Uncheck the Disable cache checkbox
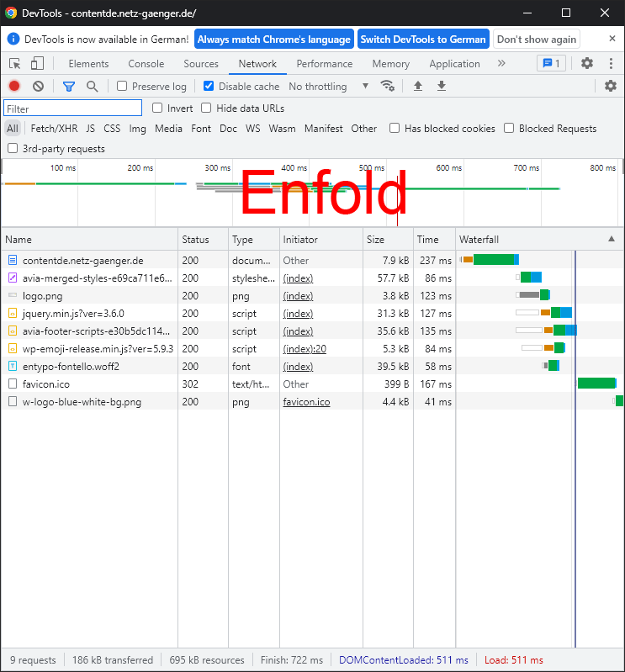Viewport: 625px width, 672px height. [x=209, y=86]
